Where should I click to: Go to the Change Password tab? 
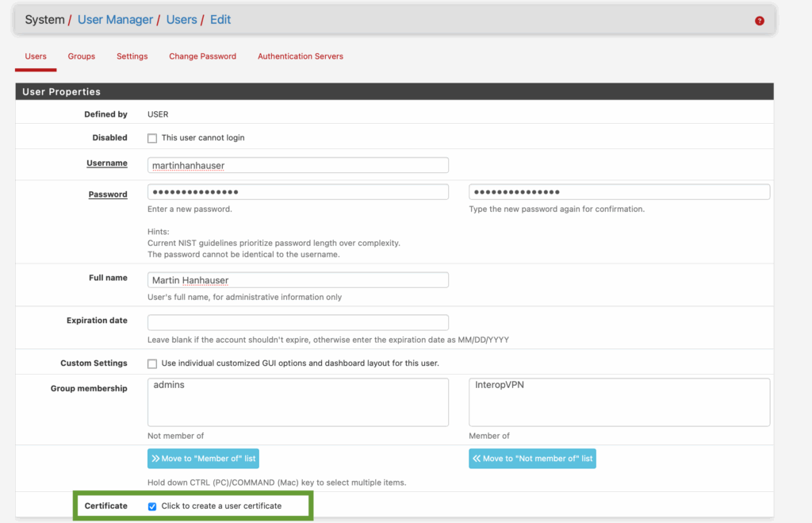coord(202,56)
